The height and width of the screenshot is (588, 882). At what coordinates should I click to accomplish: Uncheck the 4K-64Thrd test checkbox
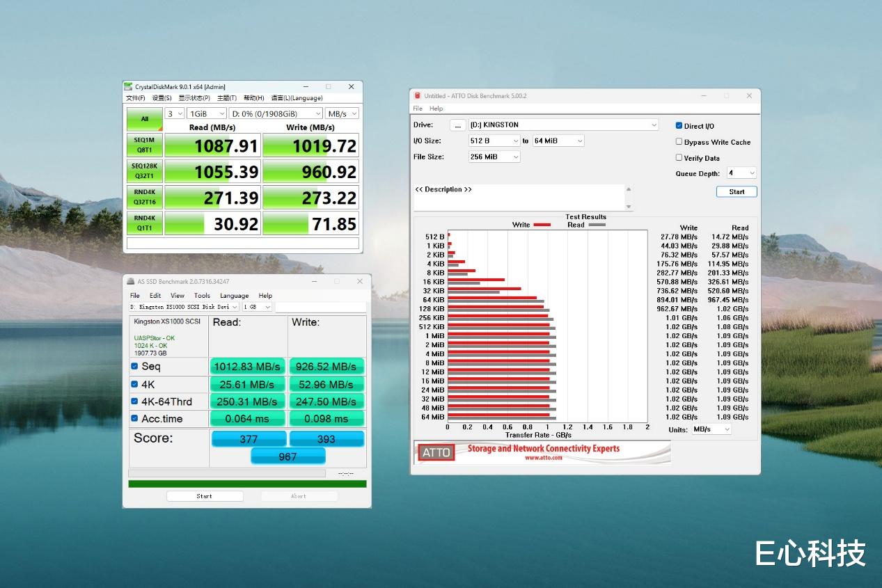point(134,402)
